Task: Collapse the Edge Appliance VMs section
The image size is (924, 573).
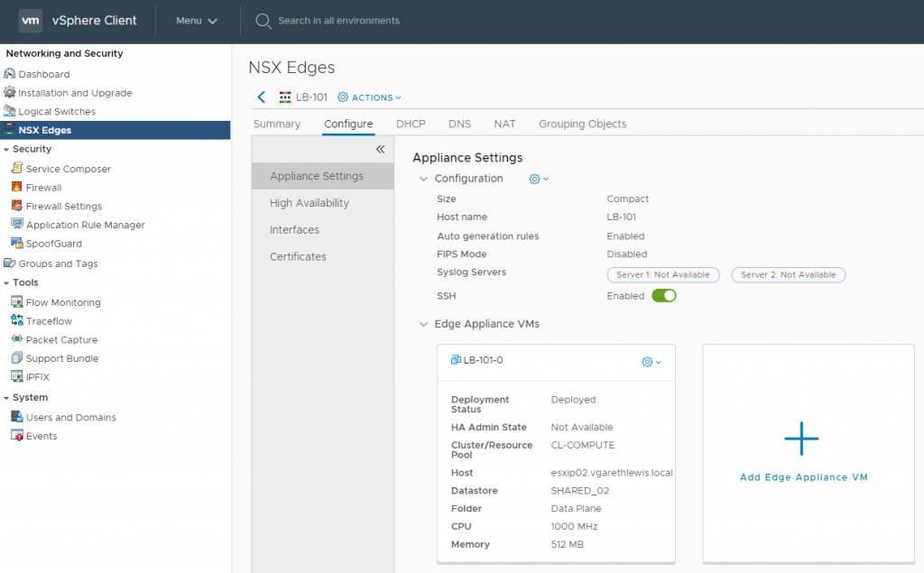Action: click(423, 323)
